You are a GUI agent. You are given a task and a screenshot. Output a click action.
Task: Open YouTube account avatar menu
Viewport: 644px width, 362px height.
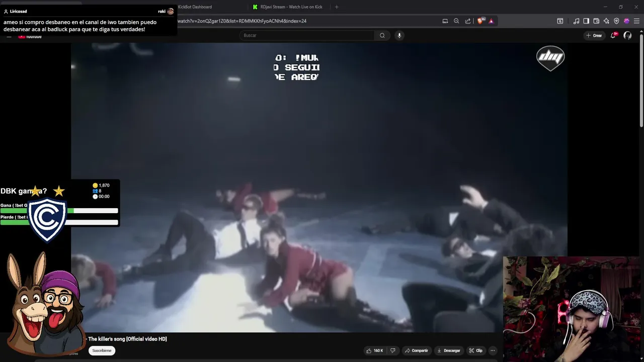click(x=627, y=35)
